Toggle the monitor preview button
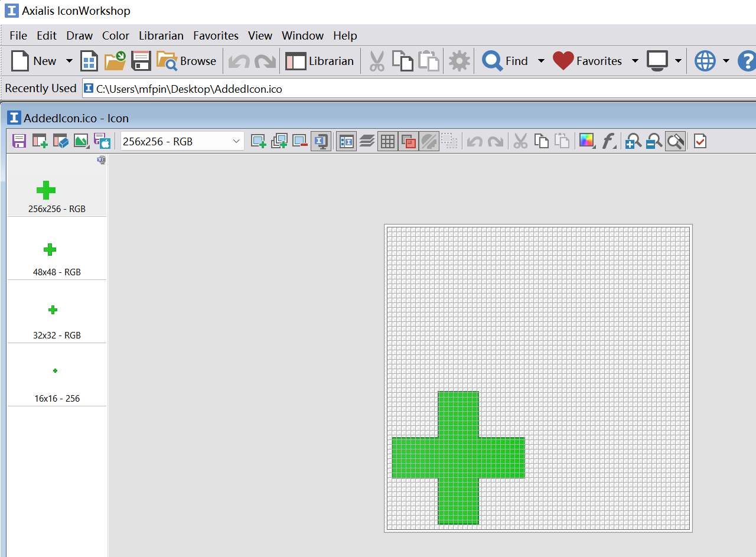The width and height of the screenshot is (756, 557). click(x=321, y=141)
